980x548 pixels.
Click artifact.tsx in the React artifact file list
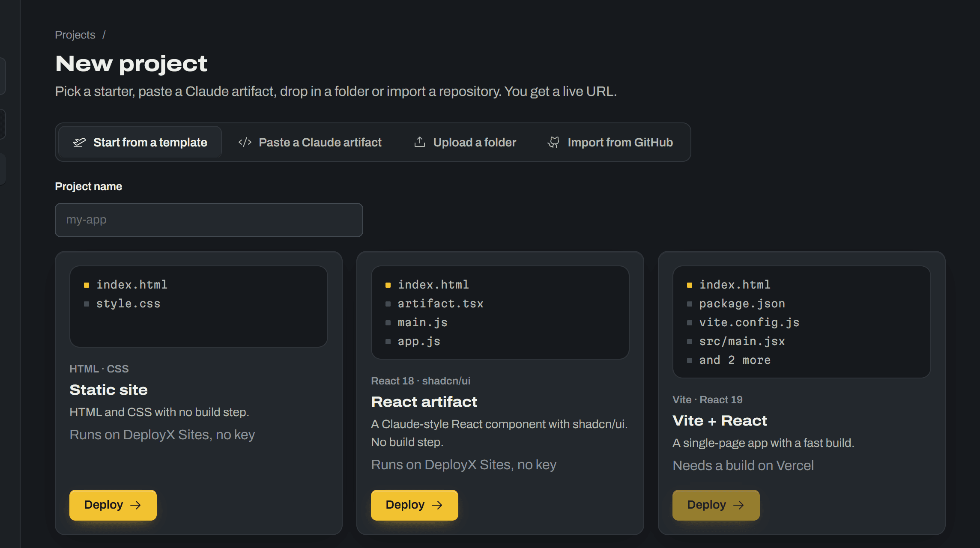(x=440, y=304)
